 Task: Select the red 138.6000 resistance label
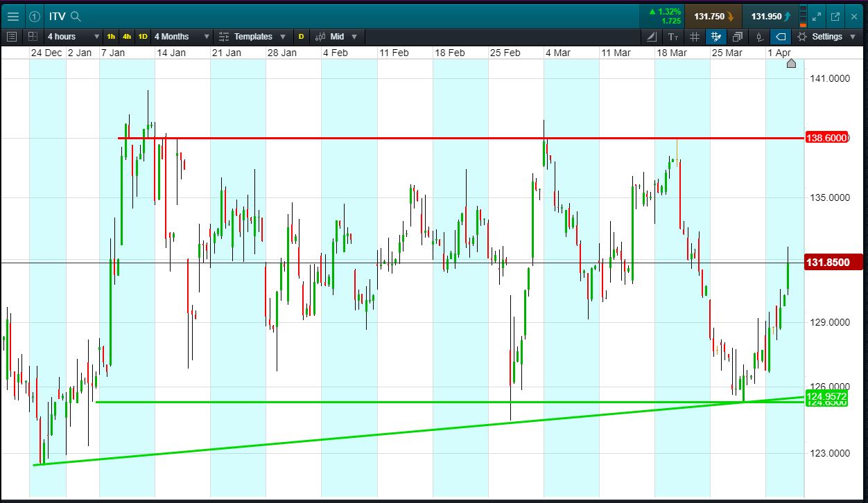[x=826, y=138]
